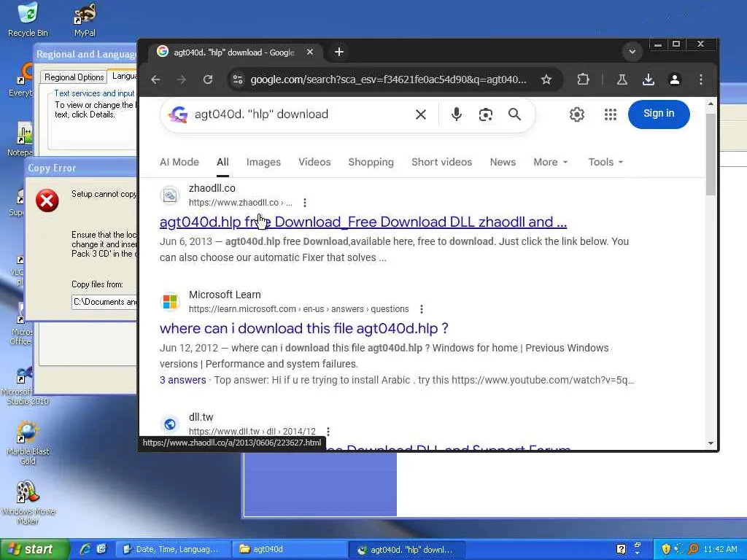Click the security shield tray icon

point(666,550)
